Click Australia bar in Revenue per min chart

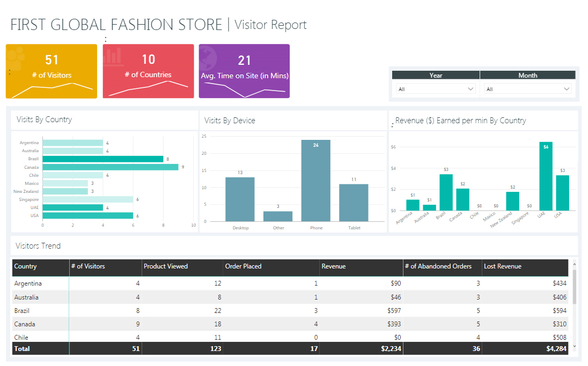click(x=429, y=207)
